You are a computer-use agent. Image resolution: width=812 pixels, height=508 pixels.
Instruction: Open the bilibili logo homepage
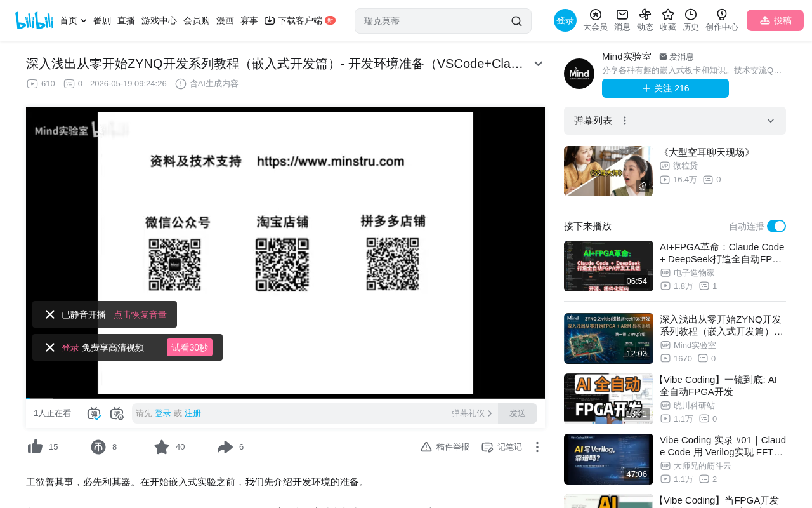(34, 20)
